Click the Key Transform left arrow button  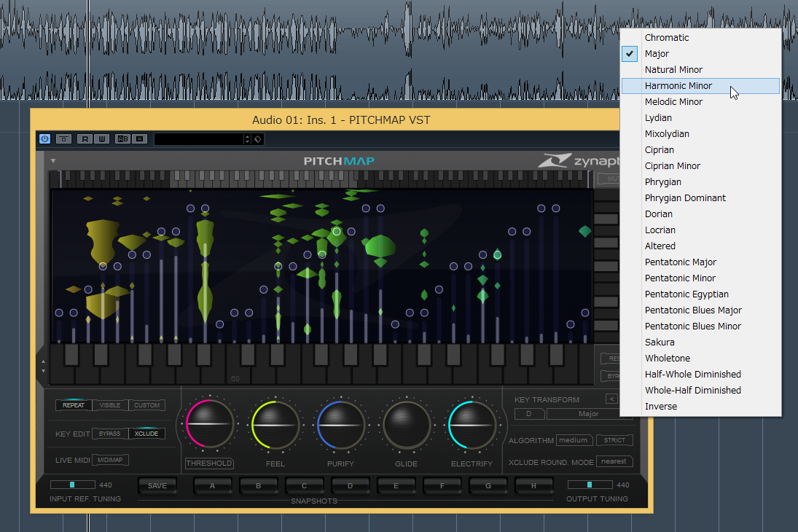[611, 399]
